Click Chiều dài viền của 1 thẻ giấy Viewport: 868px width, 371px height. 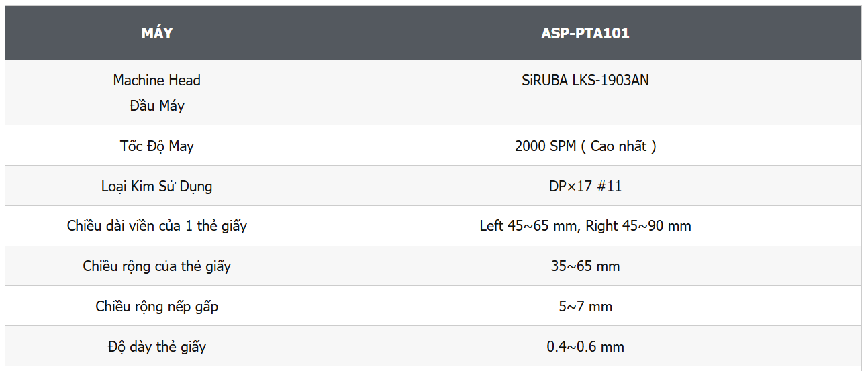157,226
